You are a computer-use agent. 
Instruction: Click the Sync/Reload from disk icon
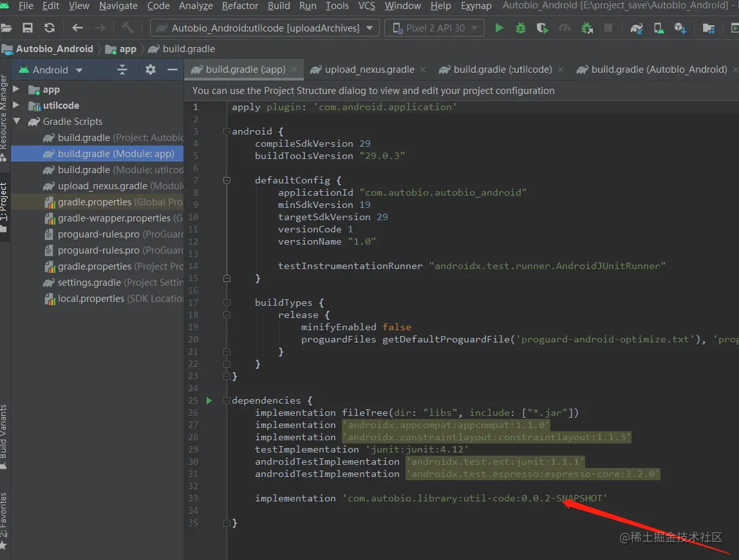50,28
